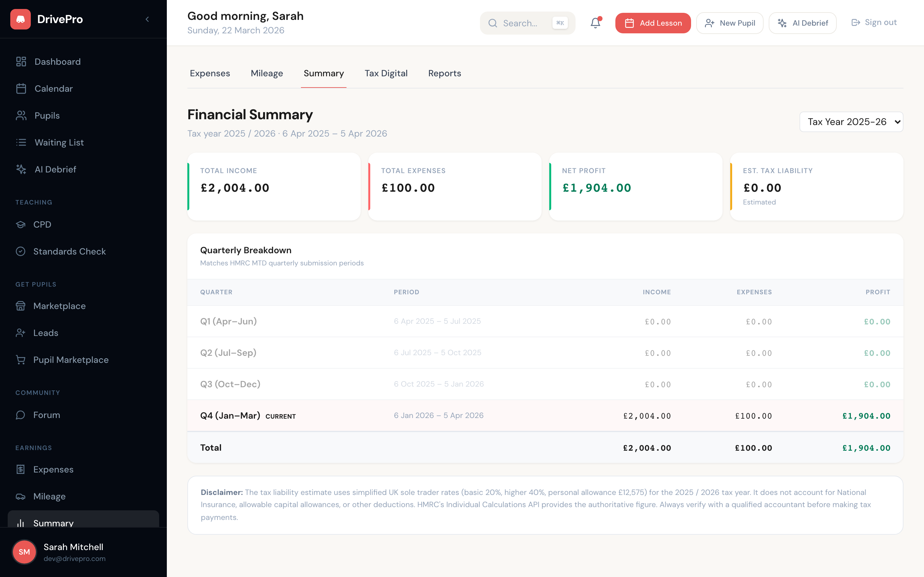
Task: Collapse the sidebar using the chevron
Action: coord(147,19)
